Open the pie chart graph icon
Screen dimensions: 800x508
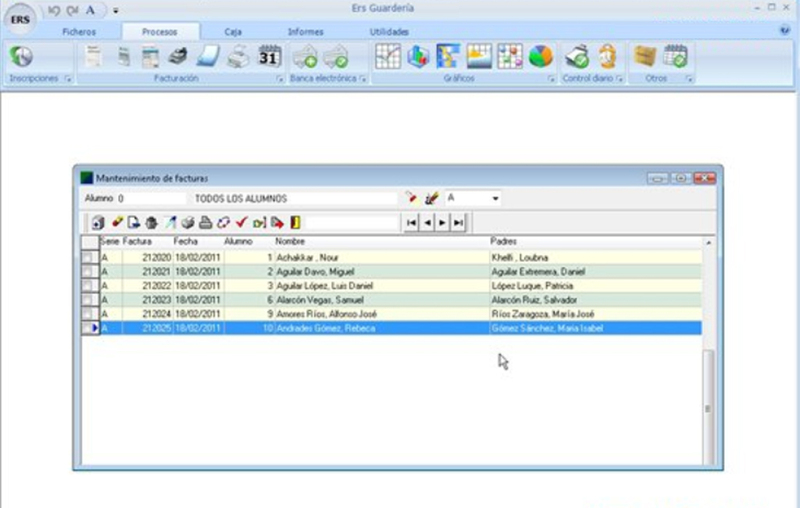tap(540, 56)
